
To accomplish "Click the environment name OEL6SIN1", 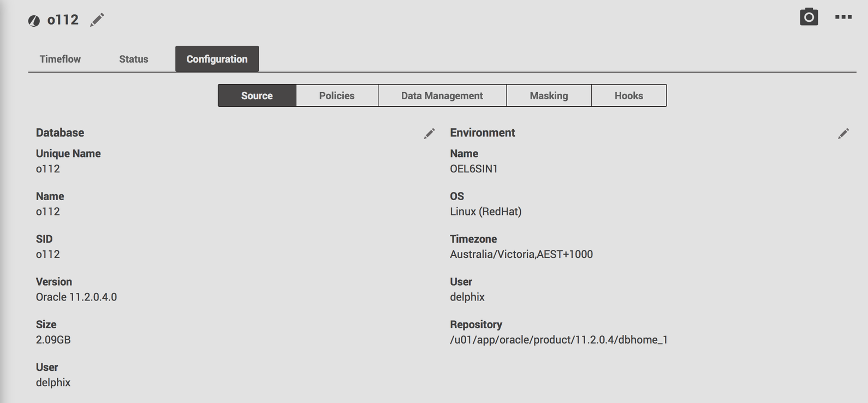I will tap(474, 169).
